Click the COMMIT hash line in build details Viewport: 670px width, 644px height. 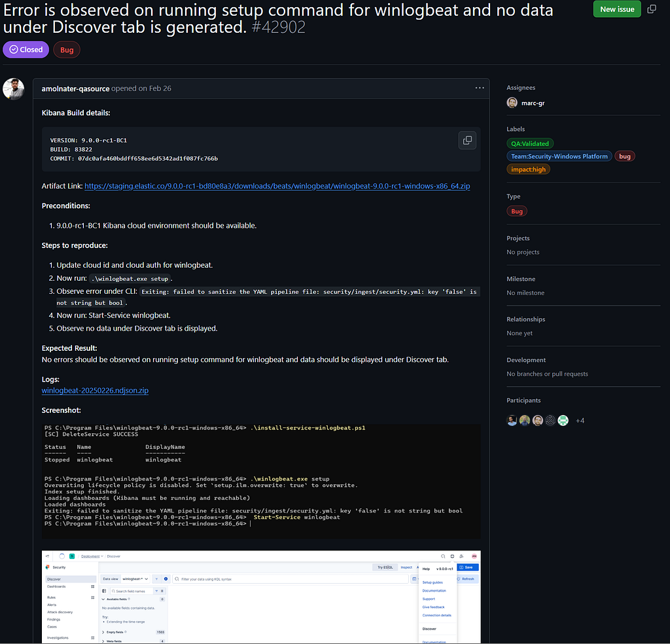(133, 158)
